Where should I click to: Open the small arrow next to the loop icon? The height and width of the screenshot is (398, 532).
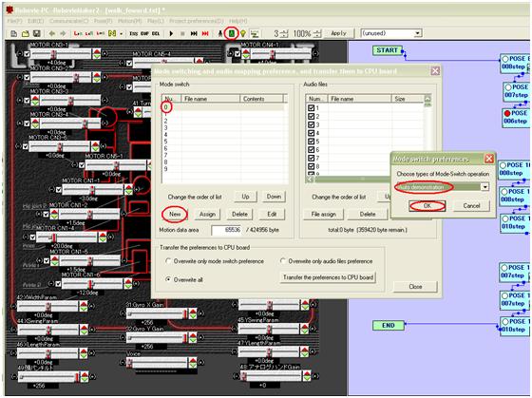click(x=122, y=33)
